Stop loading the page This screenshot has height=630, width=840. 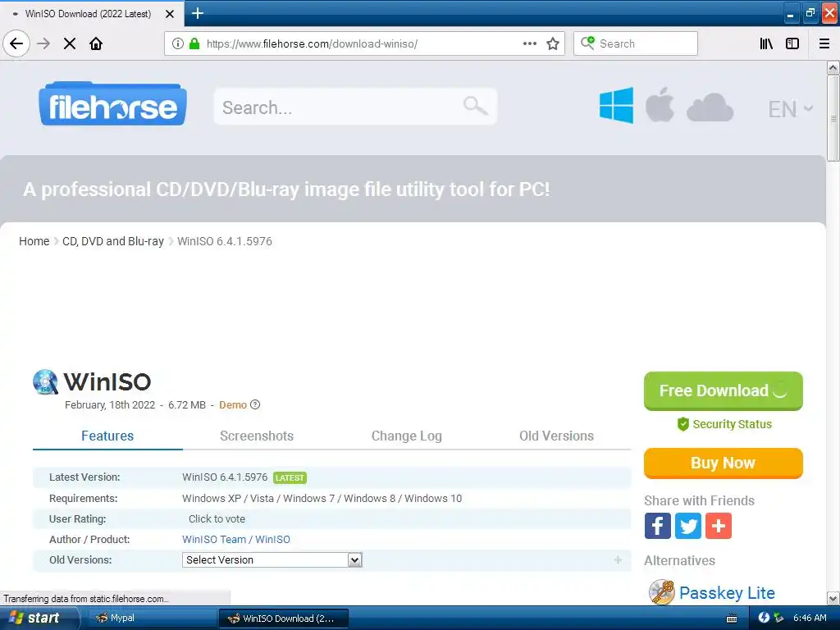pos(70,43)
